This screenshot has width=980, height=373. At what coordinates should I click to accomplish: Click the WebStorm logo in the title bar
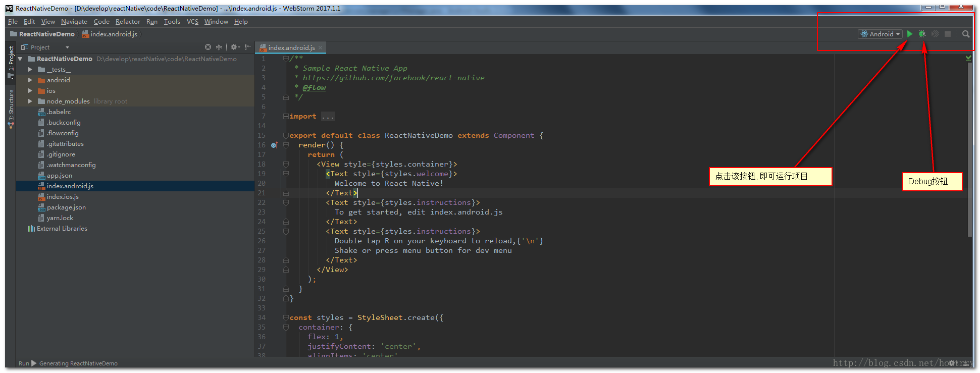tap(9, 8)
